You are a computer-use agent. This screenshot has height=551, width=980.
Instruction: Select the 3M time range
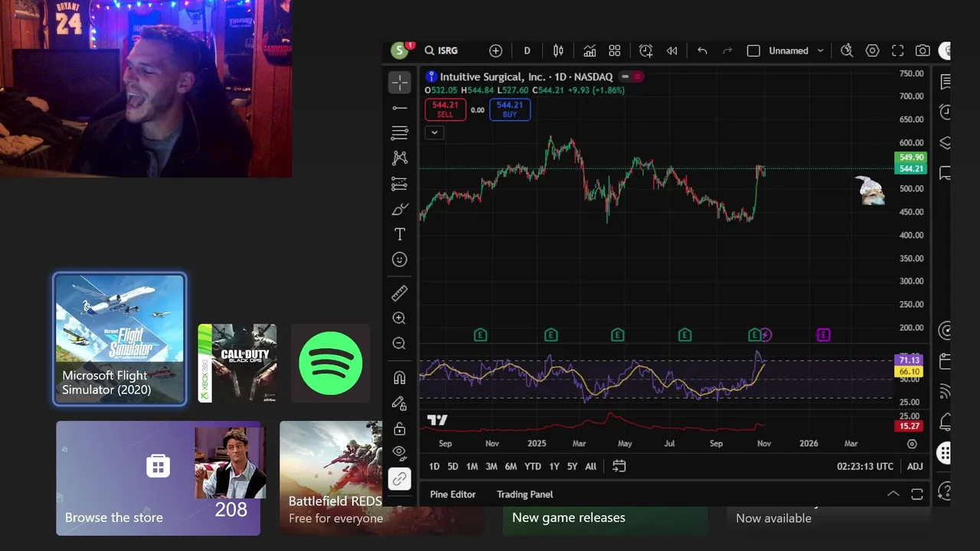pos(492,466)
